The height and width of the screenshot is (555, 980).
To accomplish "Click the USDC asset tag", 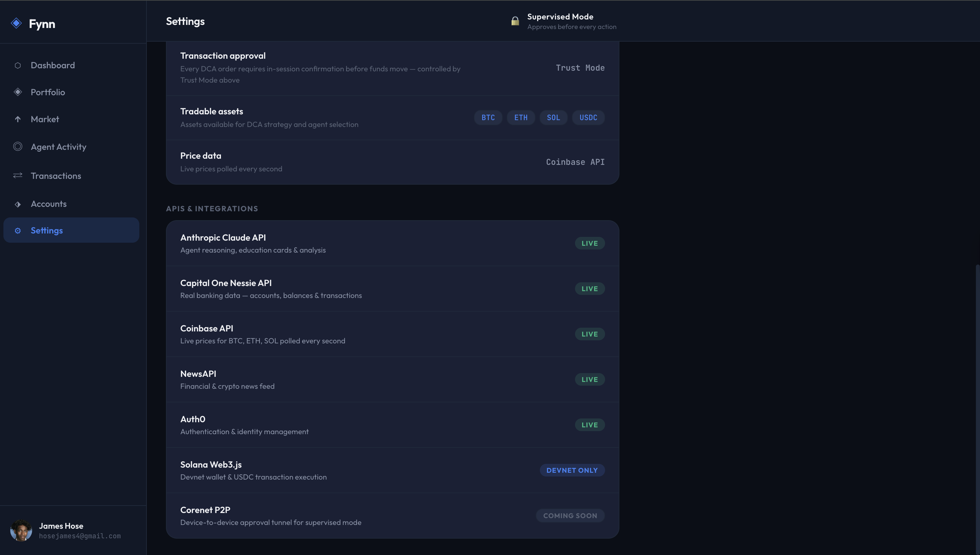I will click(588, 117).
